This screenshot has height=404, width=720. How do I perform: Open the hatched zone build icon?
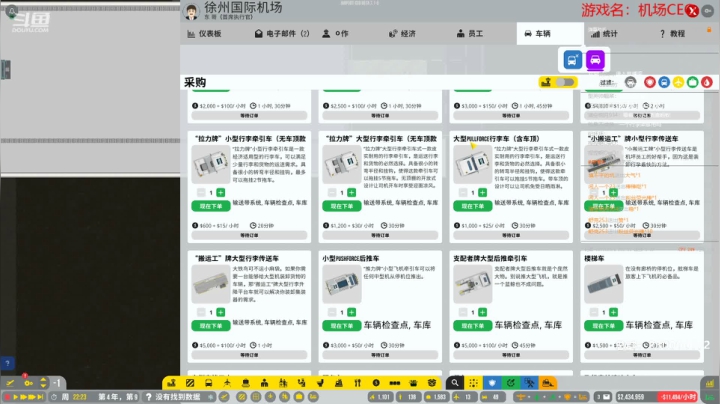point(190,383)
